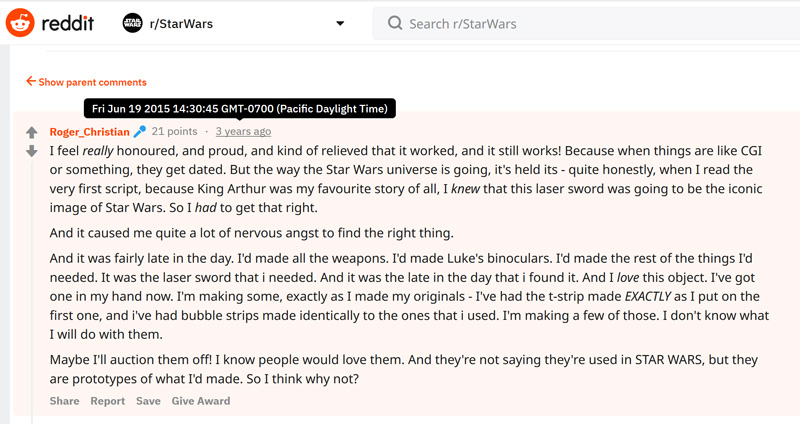Open the '3 years ago' permalink
The width and height of the screenshot is (800, 424).
point(243,131)
